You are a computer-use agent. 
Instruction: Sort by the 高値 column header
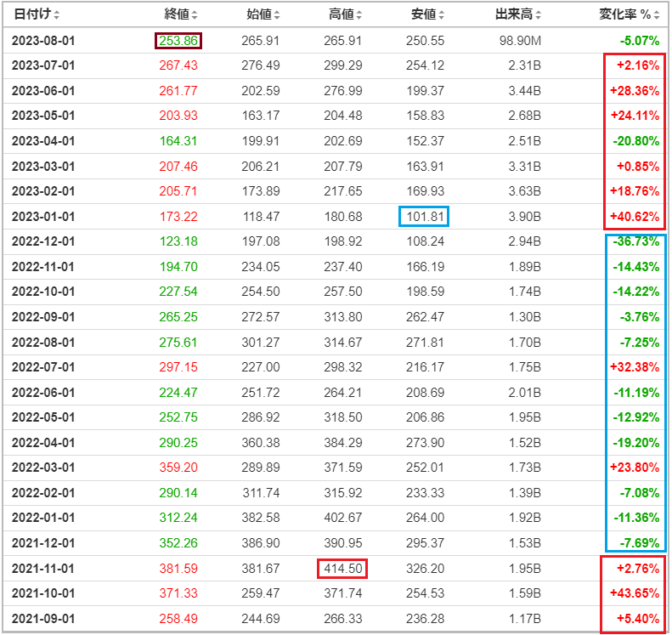346,14
